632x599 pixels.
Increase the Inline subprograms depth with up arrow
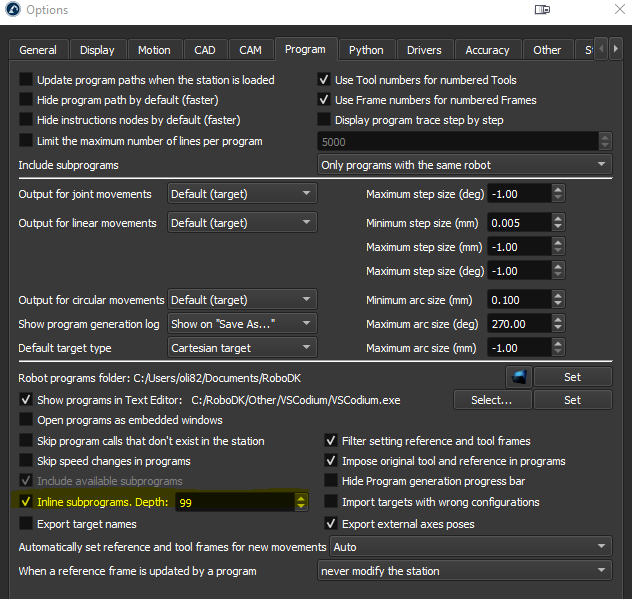[x=301, y=497]
